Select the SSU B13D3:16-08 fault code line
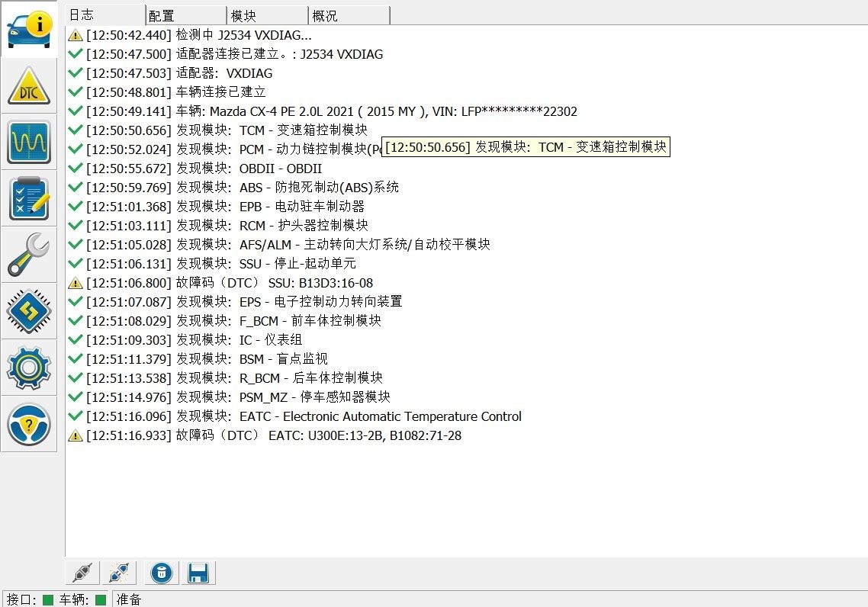Image resolution: width=868 pixels, height=607 pixels. (x=220, y=283)
